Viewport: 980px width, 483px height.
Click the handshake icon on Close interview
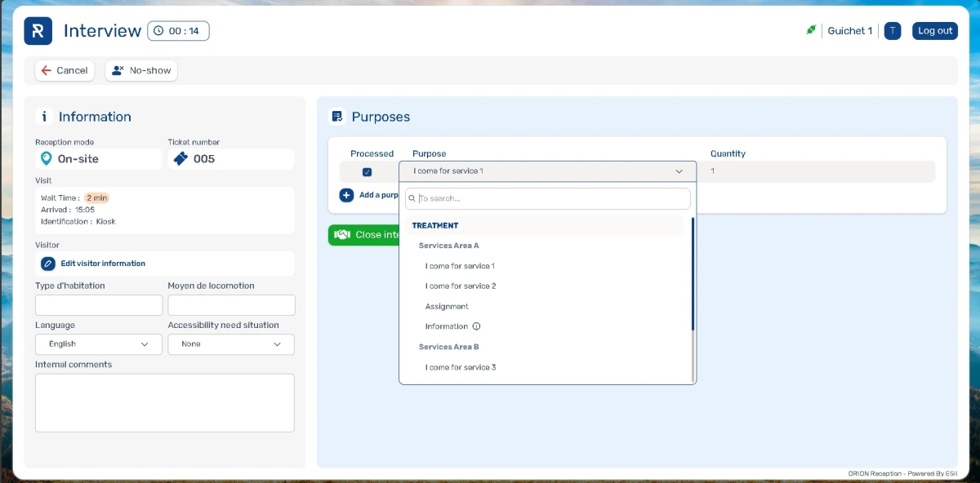tap(342, 235)
